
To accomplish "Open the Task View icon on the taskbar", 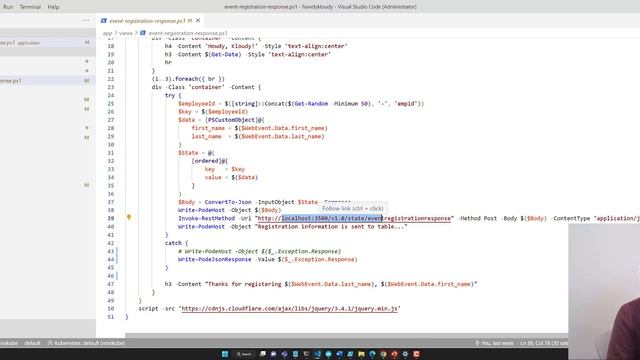I will pyautogui.click(x=262, y=354).
